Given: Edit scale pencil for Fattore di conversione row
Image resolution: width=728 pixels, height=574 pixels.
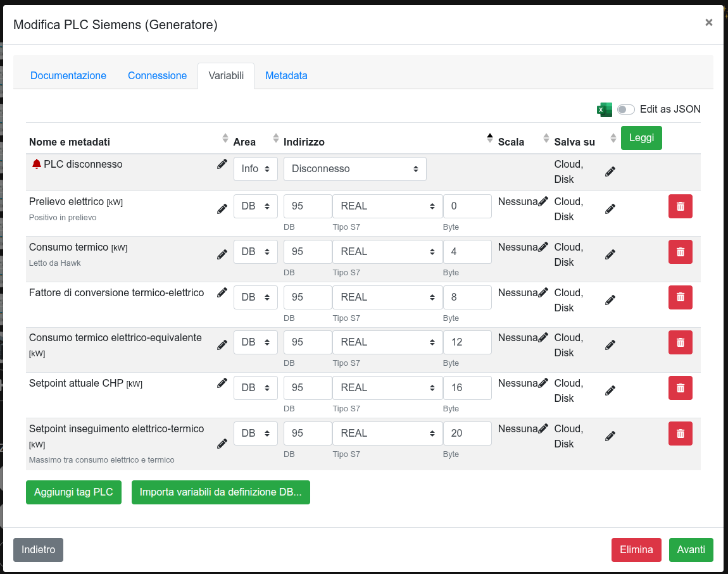Looking at the screenshot, I should coord(543,292).
